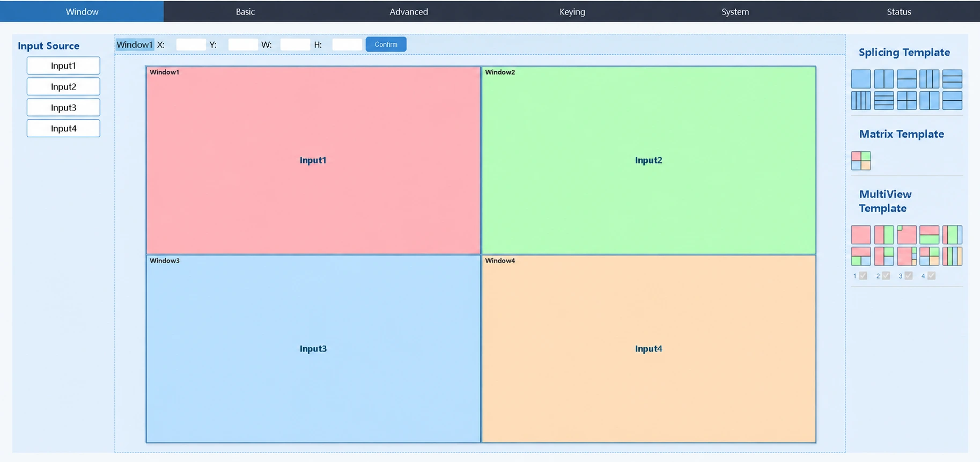Select MultiView layout with red left, two right
The width and height of the screenshot is (980, 462).
(883, 256)
